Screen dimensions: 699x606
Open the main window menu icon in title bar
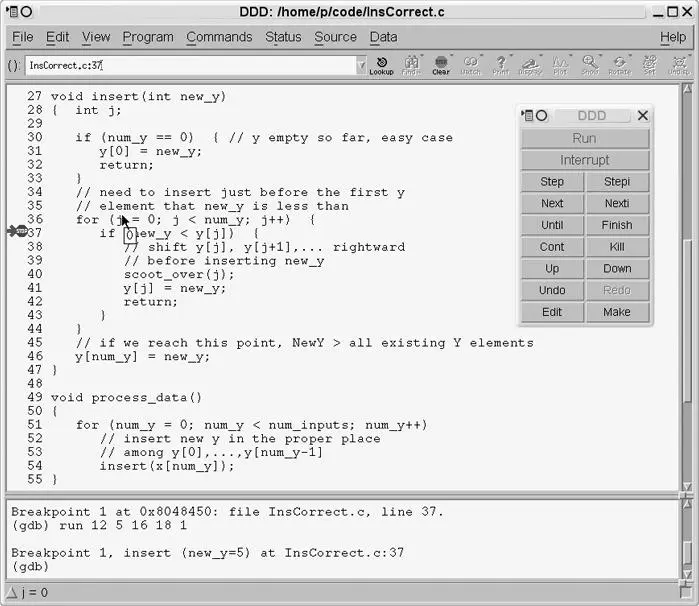tap(10, 11)
